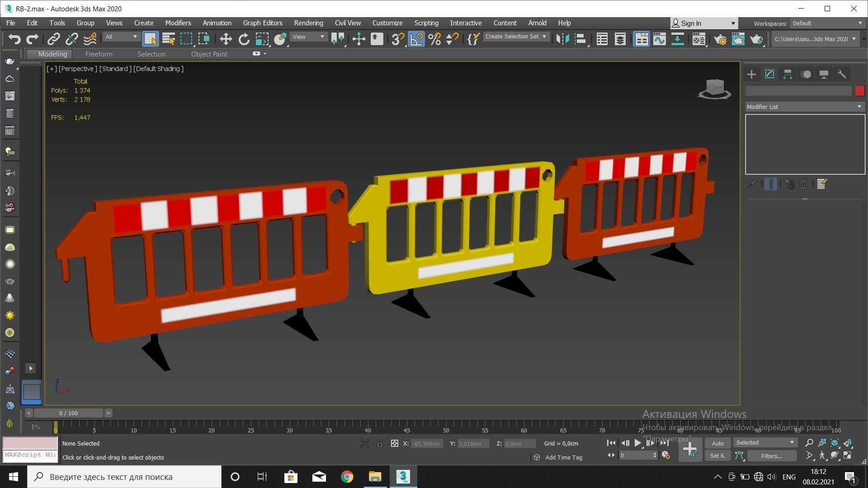
Task: Activate Select and Move tool
Action: [226, 39]
